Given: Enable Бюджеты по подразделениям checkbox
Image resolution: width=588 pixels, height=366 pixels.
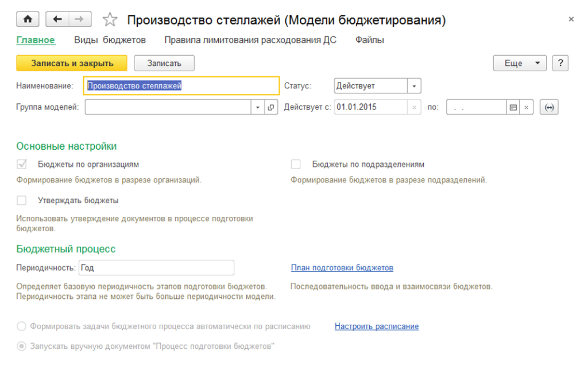Looking at the screenshot, I should click(x=296, y=165).
